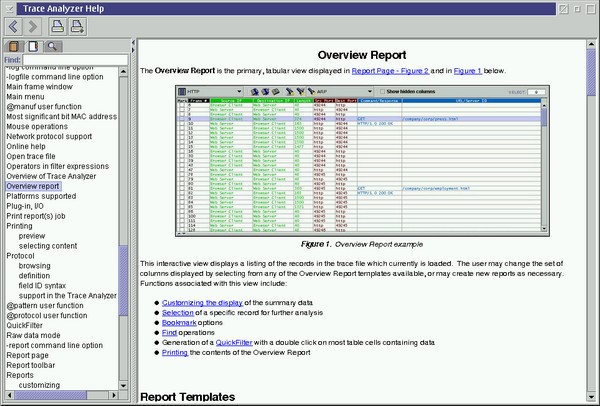Open the 'Printing' link
This screenshot has height=406, width=600.
[x=175, y=352]
